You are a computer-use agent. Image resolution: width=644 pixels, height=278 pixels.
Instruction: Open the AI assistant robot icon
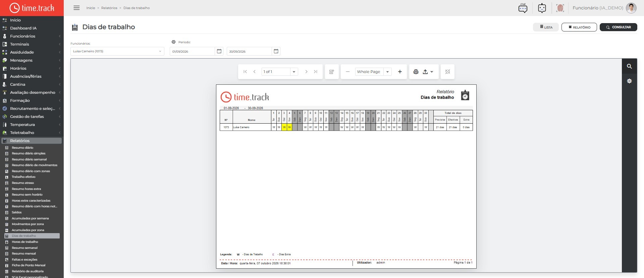point(542,8)
